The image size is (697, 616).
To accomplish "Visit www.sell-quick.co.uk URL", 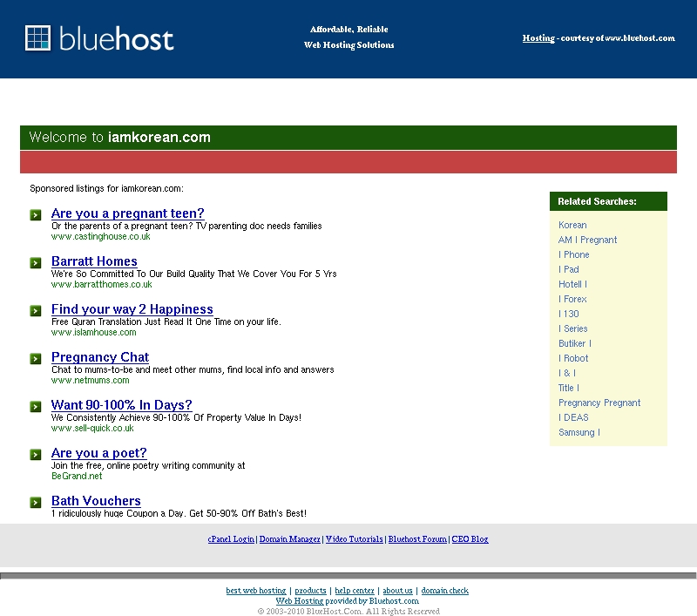I will (x=92, y=429).
